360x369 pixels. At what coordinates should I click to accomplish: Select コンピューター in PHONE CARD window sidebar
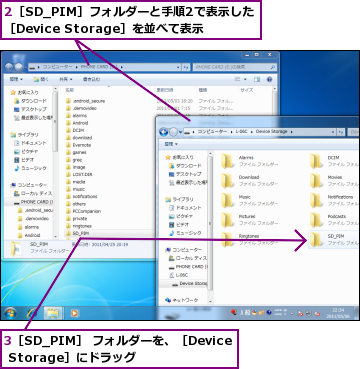pos(29,185)
